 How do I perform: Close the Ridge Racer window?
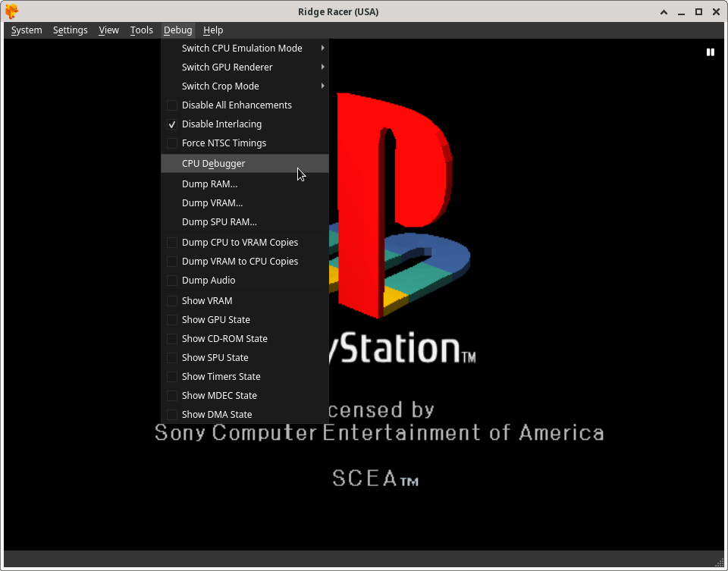click(x=716, y=12)
